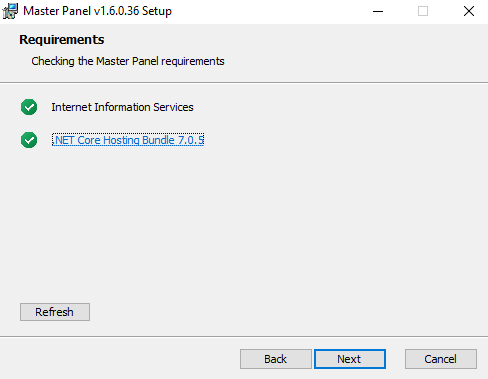Click green checkmark beside .NET Core Hosting Bundle
This screenshot has height=379, width=488.
[x=29, y=140]
